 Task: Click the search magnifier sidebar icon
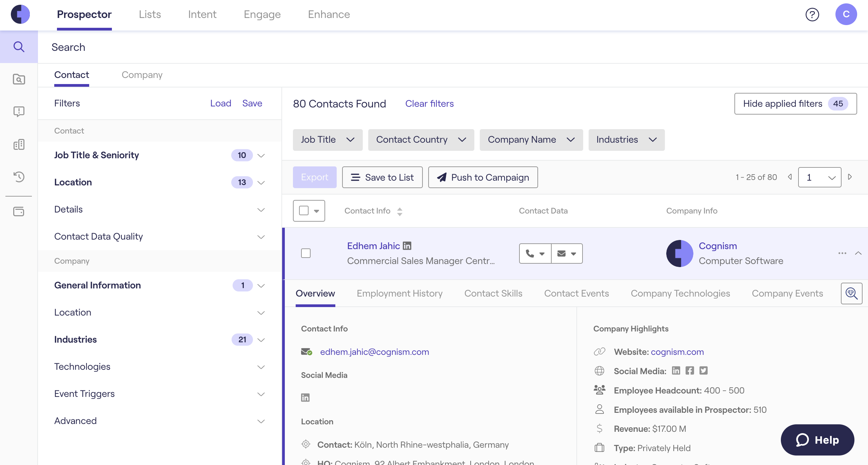19,46
